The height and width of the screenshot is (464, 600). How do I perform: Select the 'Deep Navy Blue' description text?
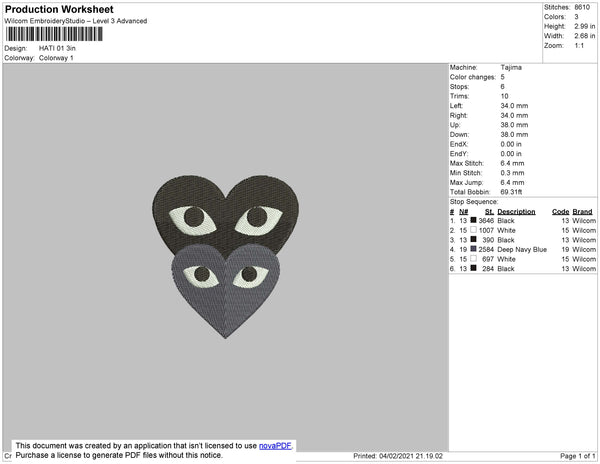click(522, 249)
